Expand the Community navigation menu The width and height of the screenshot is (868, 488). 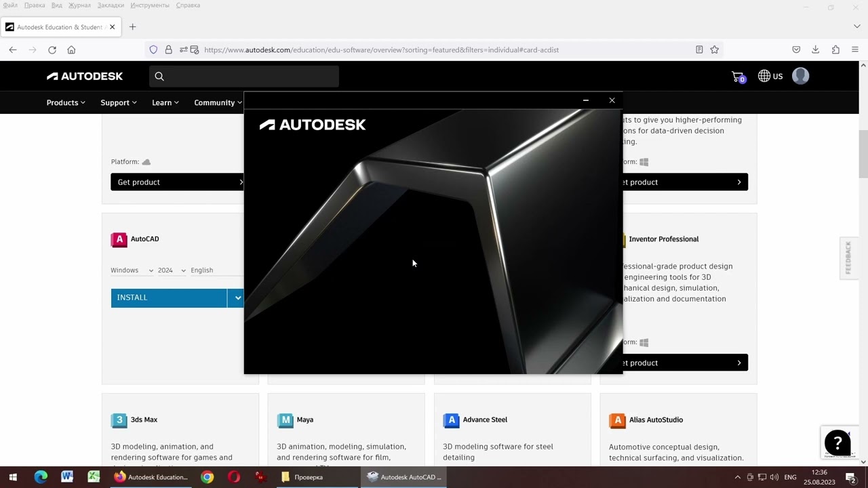point(218,102)
